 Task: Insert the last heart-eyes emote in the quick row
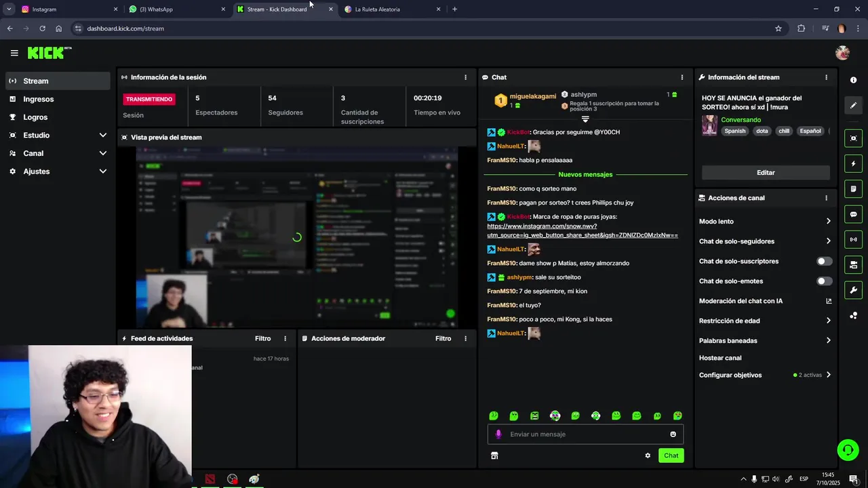pos(677,415)
